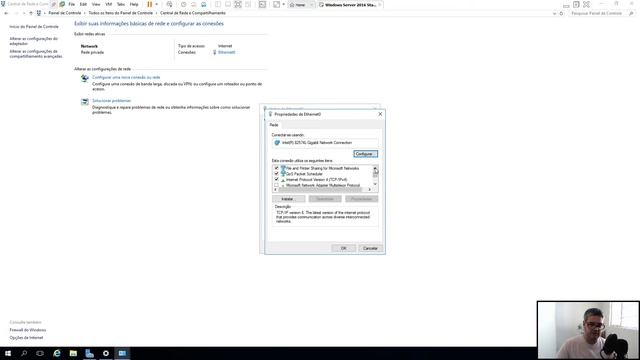Select Internet Protocol Version 4 (TCP/IPv4) item

(x=316, y=180)
